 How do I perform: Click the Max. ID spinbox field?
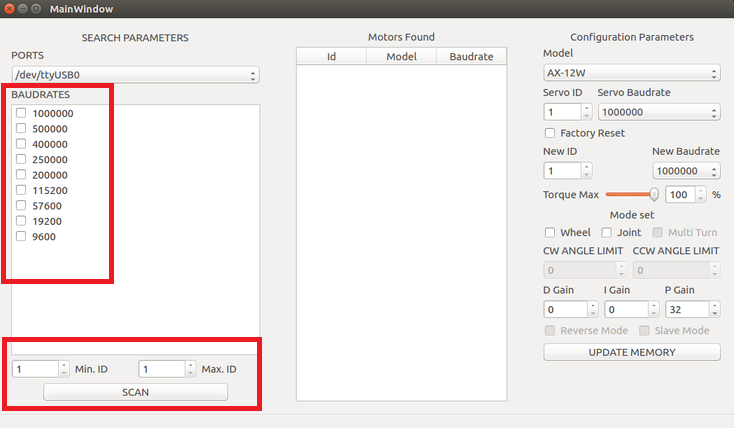(x=162, y=369)
